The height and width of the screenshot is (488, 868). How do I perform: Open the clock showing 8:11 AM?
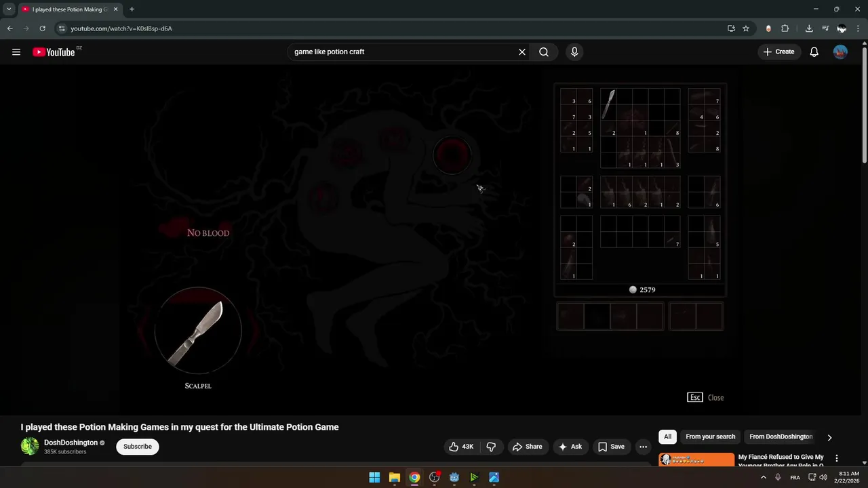(849, 478)
